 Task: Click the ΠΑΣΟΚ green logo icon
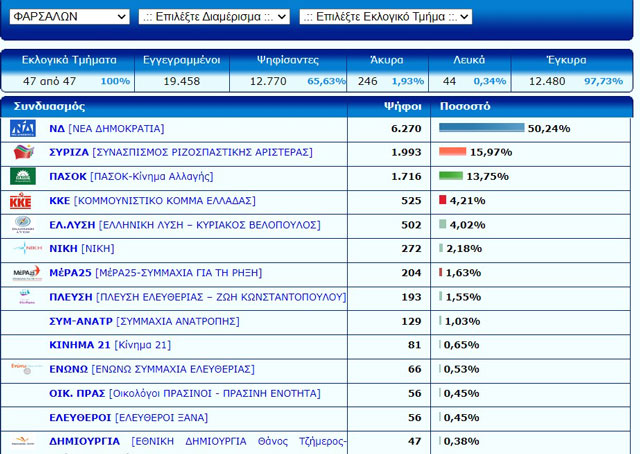[23, 176]
